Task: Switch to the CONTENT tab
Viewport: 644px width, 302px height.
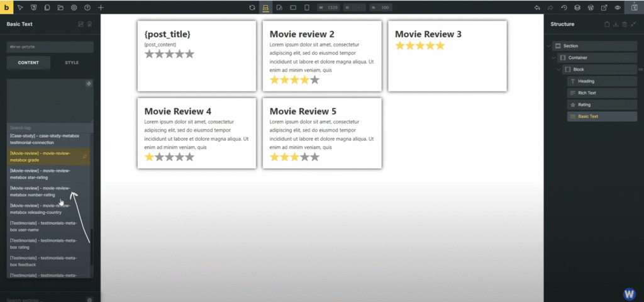Action: tap(28, 63)
